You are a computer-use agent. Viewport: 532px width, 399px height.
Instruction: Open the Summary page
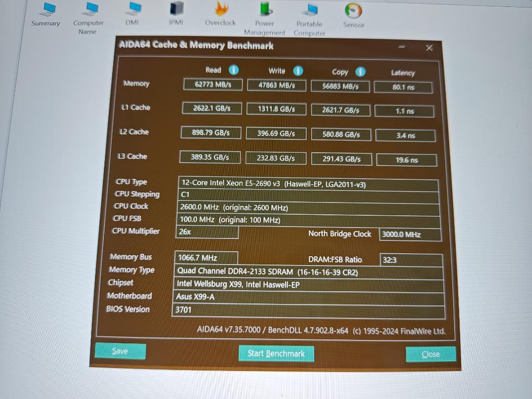coord(45,12)
